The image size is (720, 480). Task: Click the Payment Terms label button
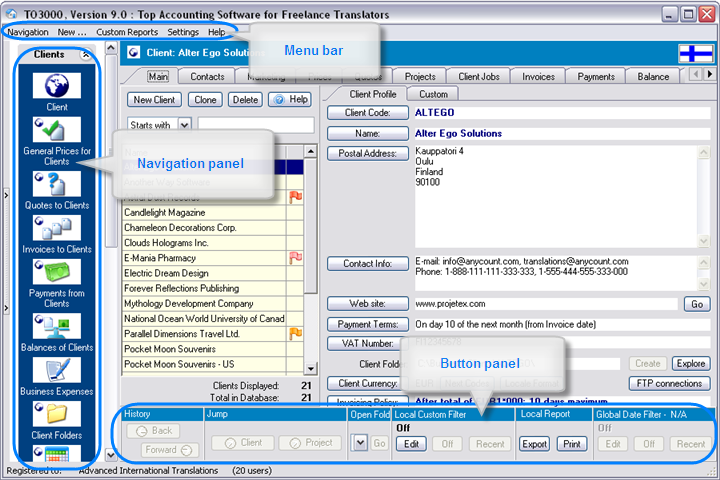click(x=368, y=324)
